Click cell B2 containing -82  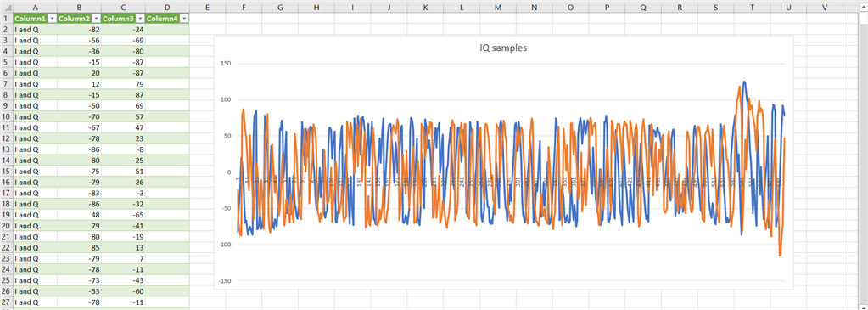click(79, 30)
